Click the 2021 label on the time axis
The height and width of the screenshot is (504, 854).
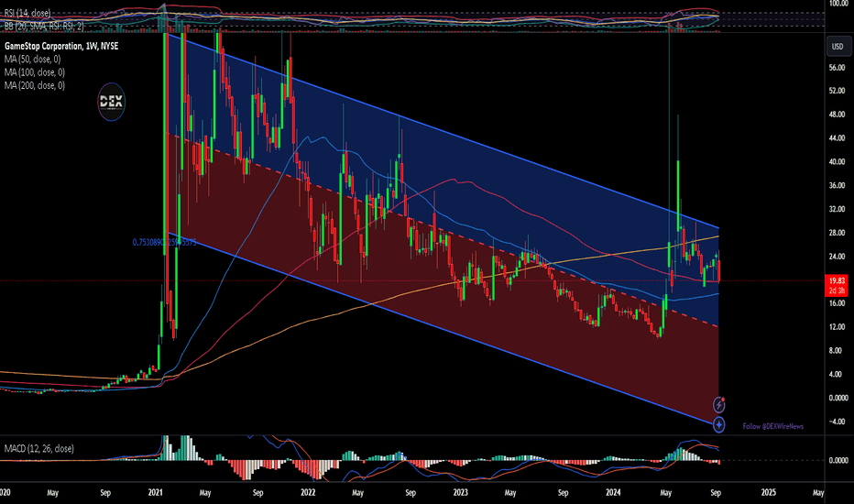pyautogui.click(x=155, y=493)
